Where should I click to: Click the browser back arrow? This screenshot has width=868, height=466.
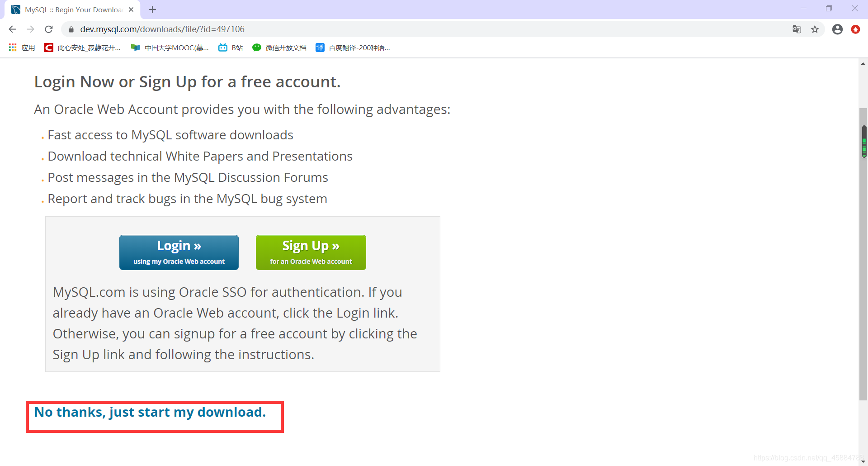pos(12,29)
